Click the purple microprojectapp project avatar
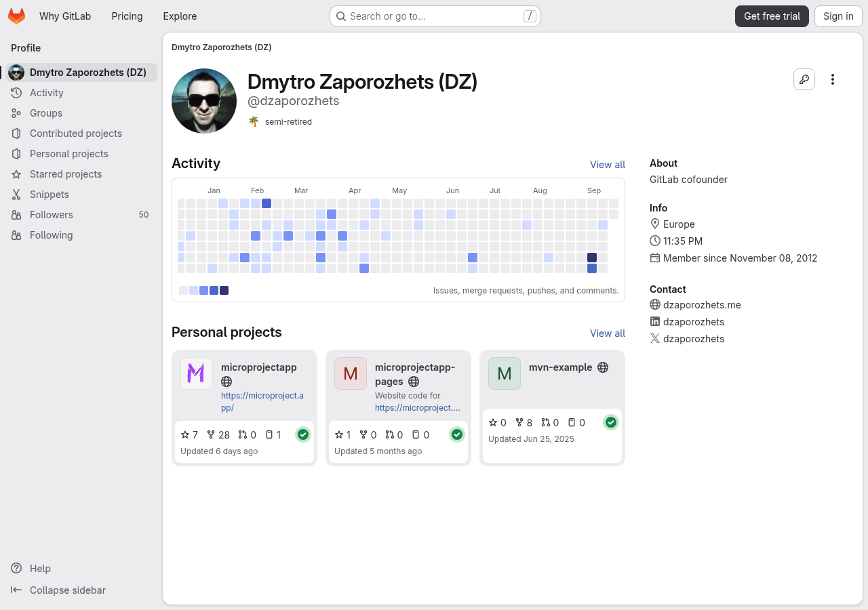The width and height of the screenshot is (868, 610). coord(197,373)
